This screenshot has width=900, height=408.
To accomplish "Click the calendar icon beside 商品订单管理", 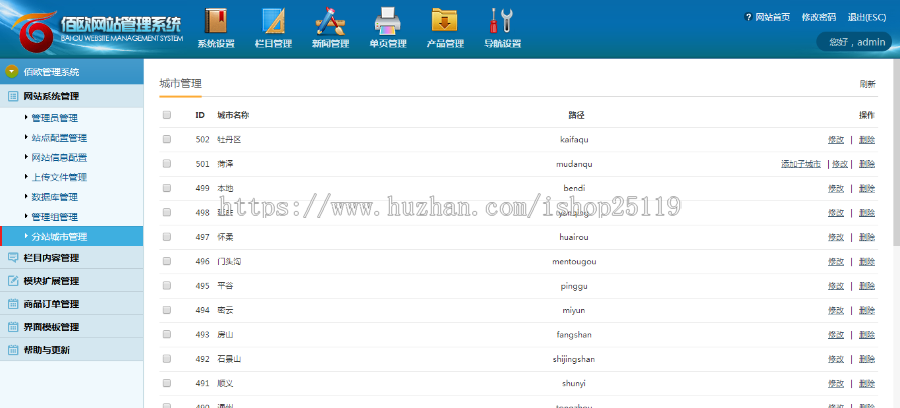I will click(x=13, y=304).
